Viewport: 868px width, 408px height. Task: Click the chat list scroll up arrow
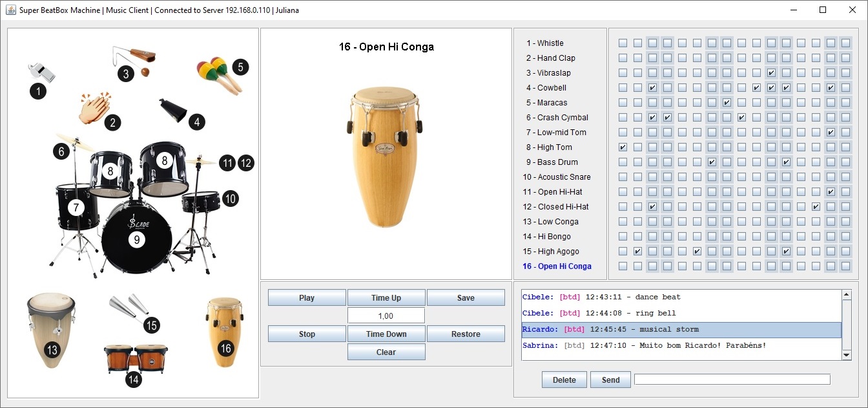tap(847, 295)
